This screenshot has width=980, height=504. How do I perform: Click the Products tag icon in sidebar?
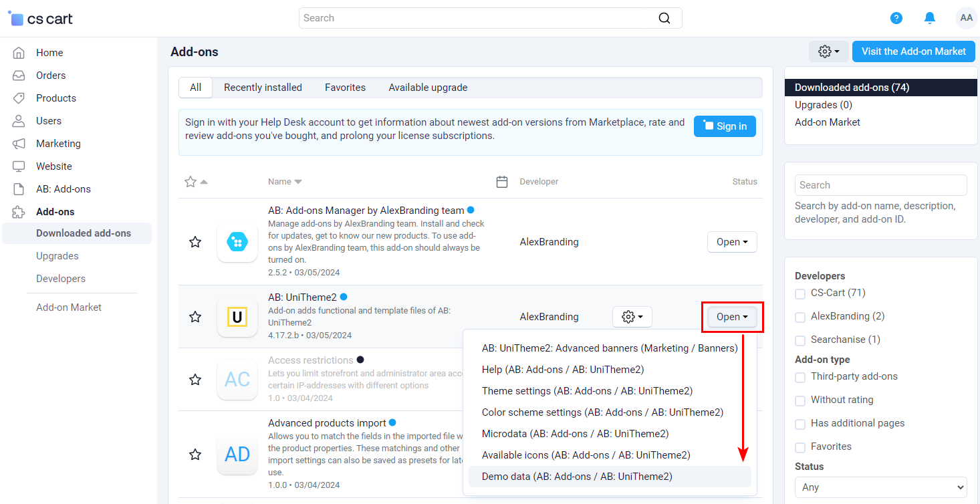pos(19,98)
